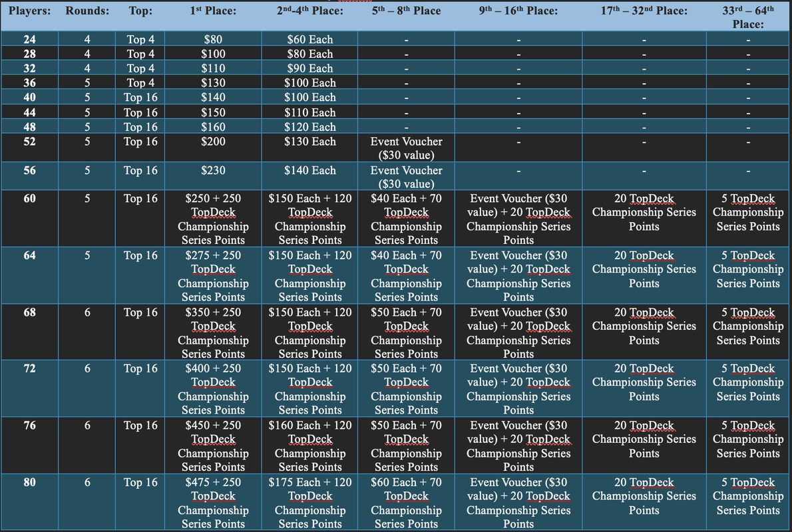Click 'Top 16' in the 40 players row
The height and width of the screenshot is (532, 792).
pyautogui.click(x=140, y=97)
